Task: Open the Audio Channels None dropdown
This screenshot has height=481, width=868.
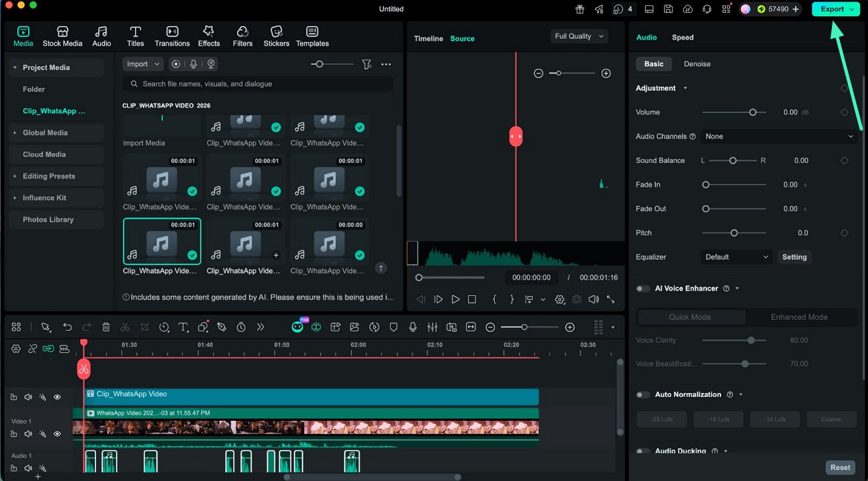Action: (779, 136)
